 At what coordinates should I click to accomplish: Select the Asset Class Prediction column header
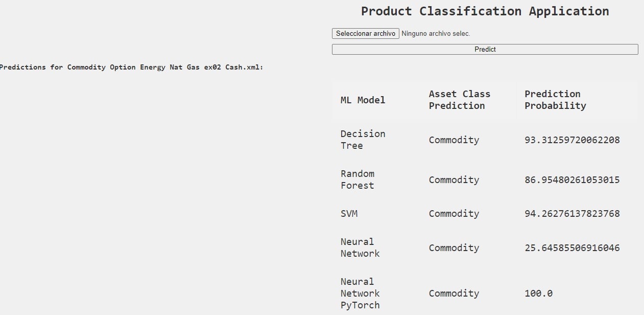(459, 100)
